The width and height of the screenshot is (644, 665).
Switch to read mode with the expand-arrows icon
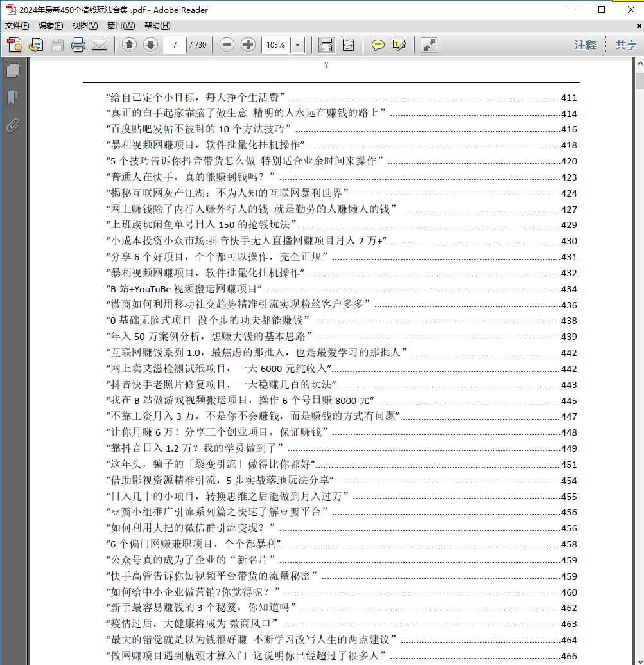pos(429,45)
